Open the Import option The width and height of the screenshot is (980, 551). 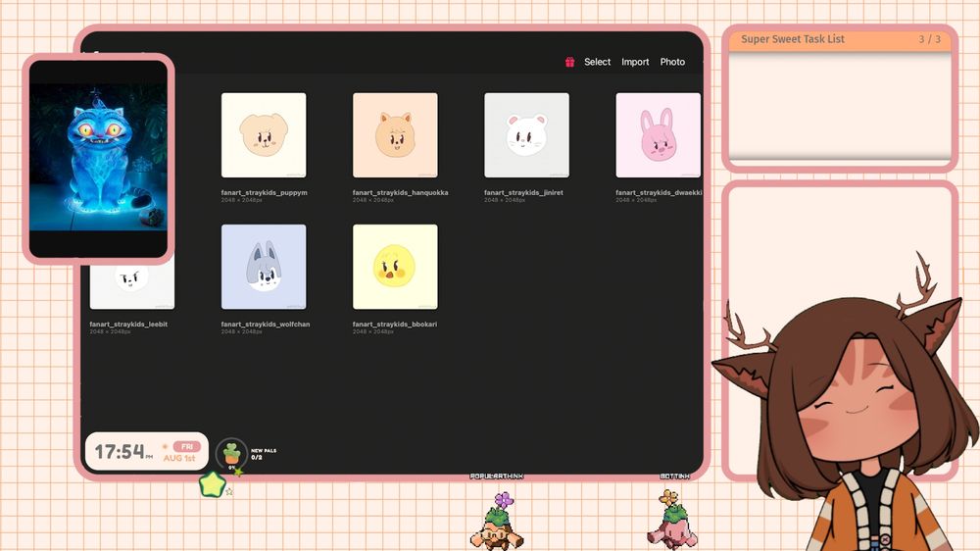coord(635,62)
